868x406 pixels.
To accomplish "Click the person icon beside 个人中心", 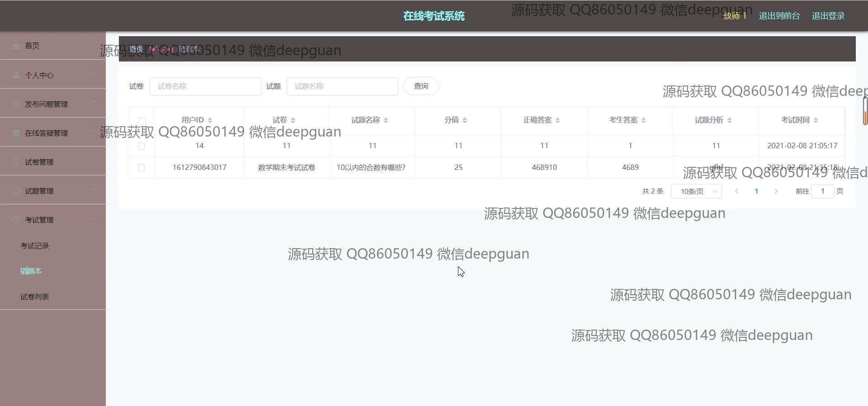I will pyautogui.click(x=16, y=75).
